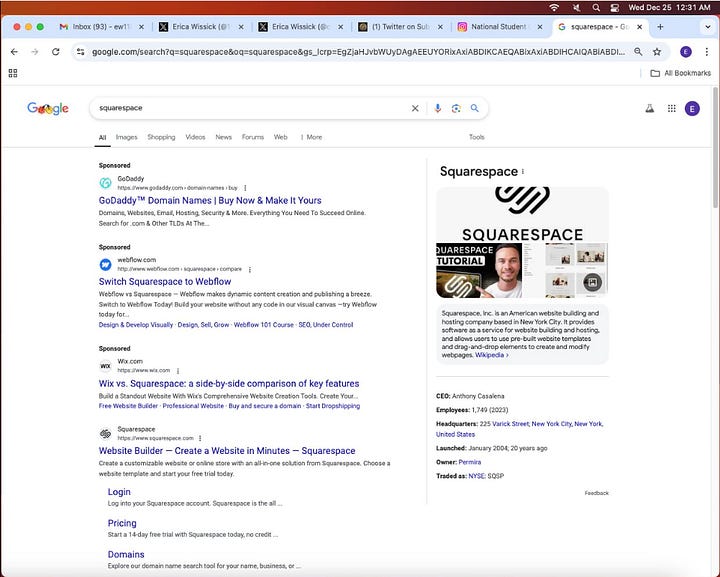This screenshot has height=577, width=720.
Task: Open the Squarespace logo image
Action: tap(522, 214)
